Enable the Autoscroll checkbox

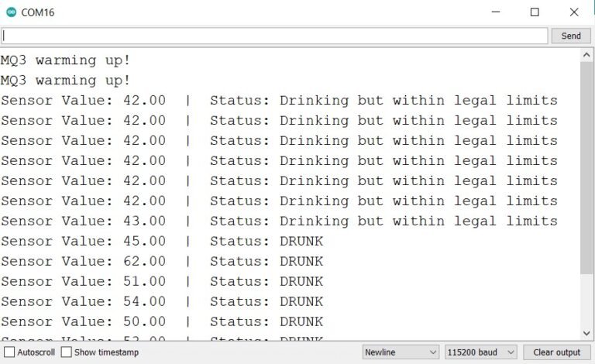pos(9,352)
